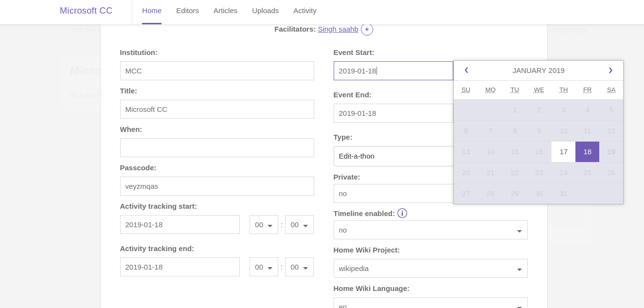Open the minutes dropdown for Activity tracking end
Image resolution: width=644 pixels, height=308 pixels.
tap(299, 267)
